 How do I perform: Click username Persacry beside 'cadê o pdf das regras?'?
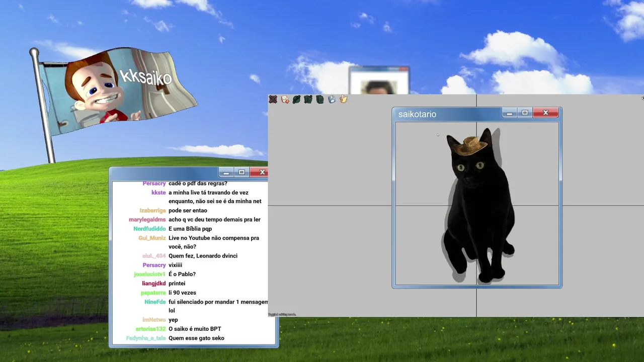click(x=154, y=184)
